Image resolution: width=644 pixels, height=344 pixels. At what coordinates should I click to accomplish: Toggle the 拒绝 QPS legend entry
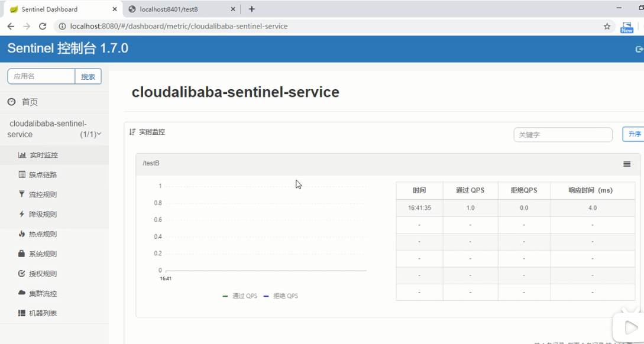click(x=280, y=296)
